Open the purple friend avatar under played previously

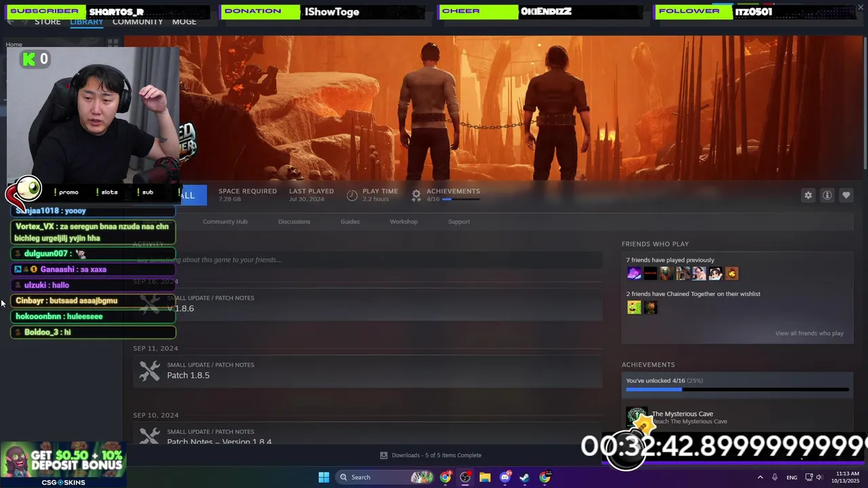tap(634, 273)
